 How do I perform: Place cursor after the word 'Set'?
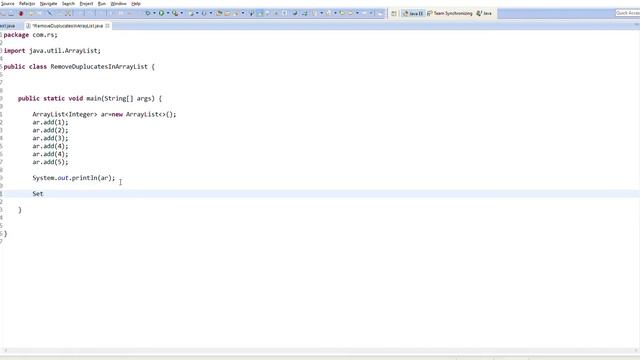tap(44, 194)
